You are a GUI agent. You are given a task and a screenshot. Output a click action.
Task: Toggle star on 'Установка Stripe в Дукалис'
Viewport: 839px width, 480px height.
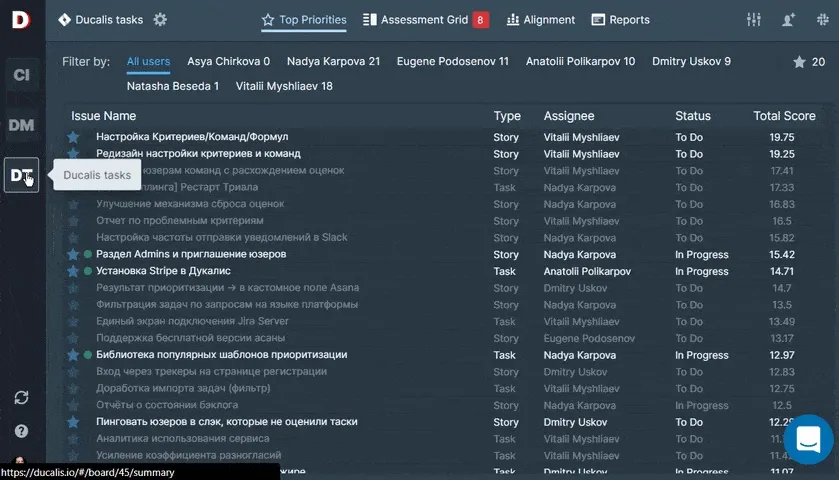tap(73, 271)
